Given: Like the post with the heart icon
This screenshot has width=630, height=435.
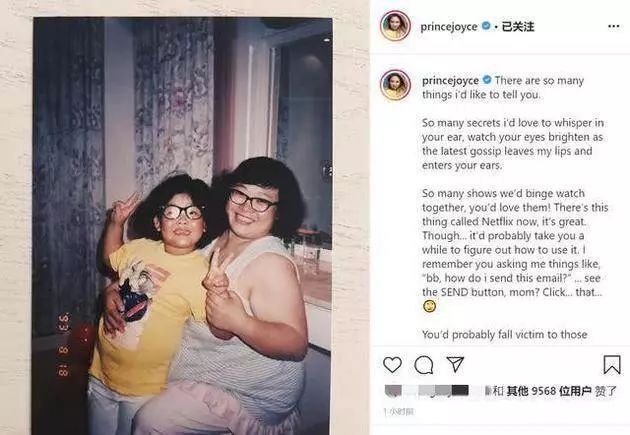Looking at the screenshot, I should tap(392, 365).
